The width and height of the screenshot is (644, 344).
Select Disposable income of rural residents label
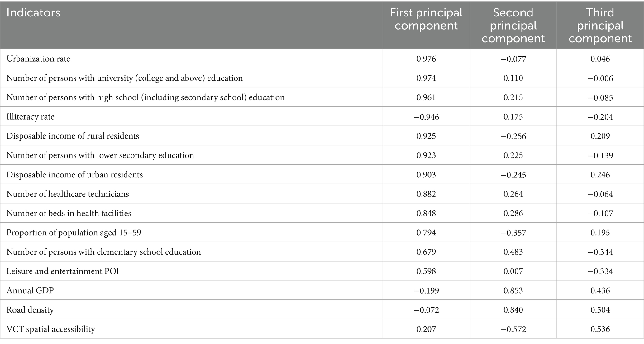pos(73,136)
